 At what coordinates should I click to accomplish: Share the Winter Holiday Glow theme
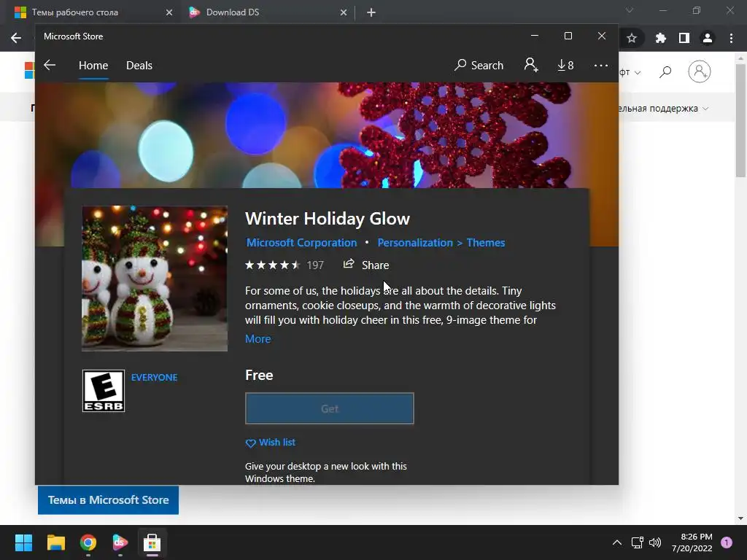pos(366,265)
